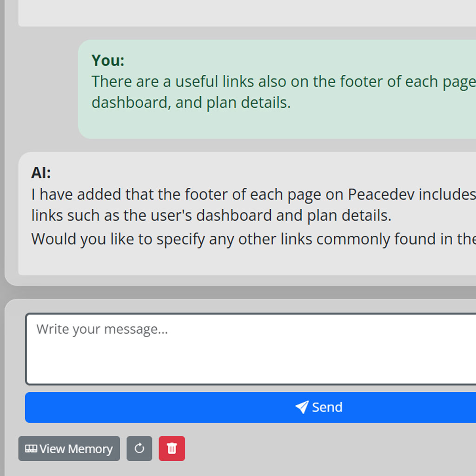
Task: Click the red trash delete button
Action: click(172, 449)
